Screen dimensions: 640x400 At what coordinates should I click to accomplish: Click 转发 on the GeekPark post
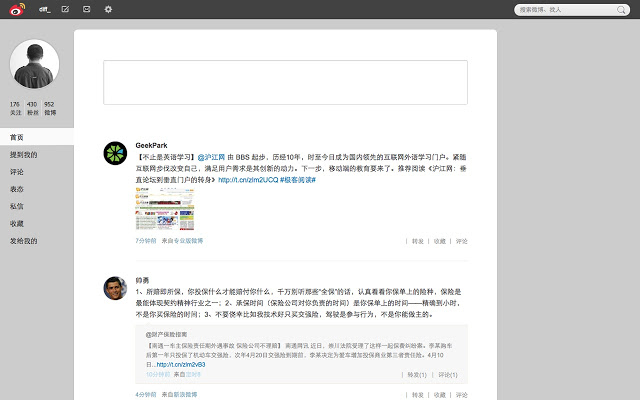[418, 241]
